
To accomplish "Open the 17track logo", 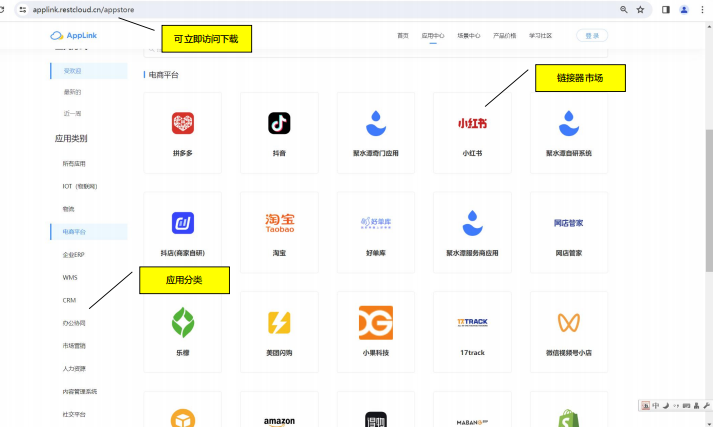I will point(472,322).
